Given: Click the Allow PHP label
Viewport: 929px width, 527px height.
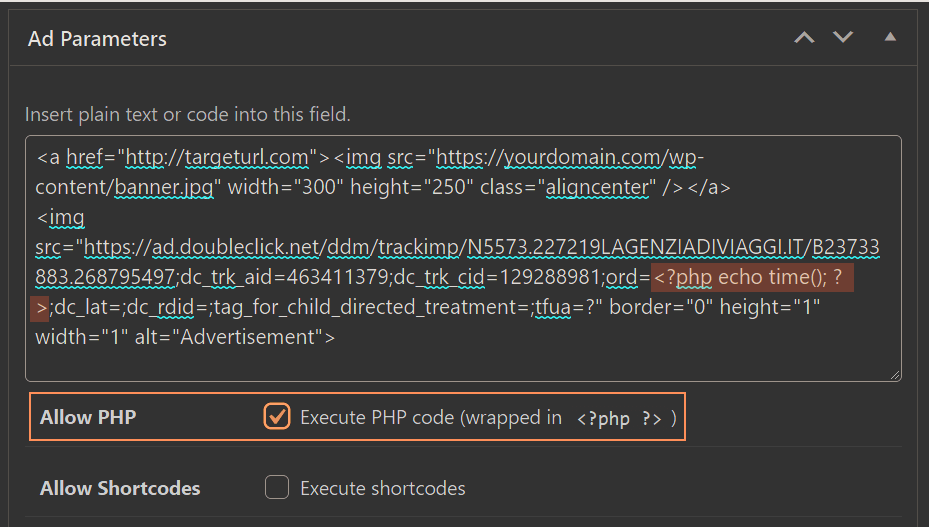Looking at the screenshot, I should pyautogui.click(x=88, y=417).
